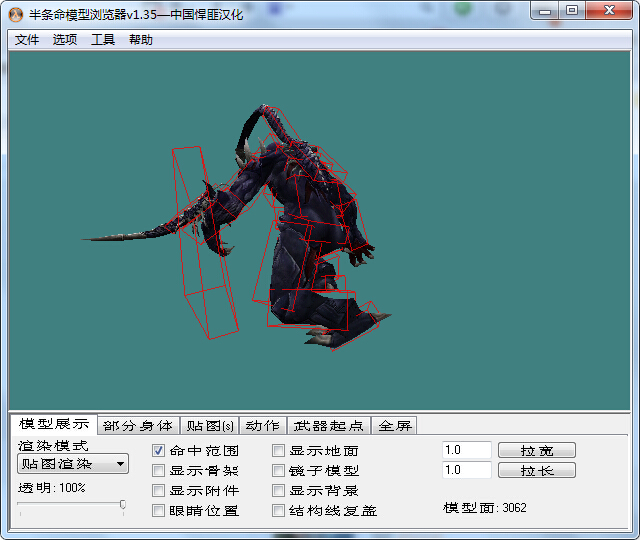Enable the 结构线复盖 checkbox
Screen dimensions: 640x540
click(278, 511)
